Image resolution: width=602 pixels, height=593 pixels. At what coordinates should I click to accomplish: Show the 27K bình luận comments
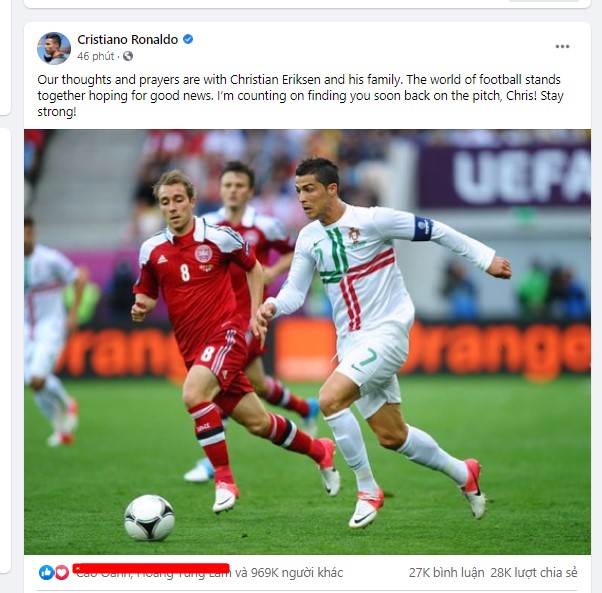[x=447, y=573]
